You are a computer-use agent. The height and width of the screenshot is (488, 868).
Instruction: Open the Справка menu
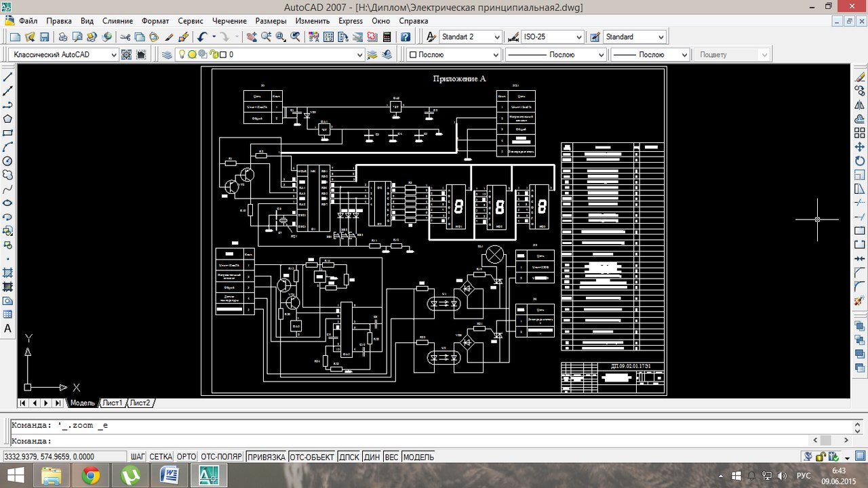[x=414, y=20]
